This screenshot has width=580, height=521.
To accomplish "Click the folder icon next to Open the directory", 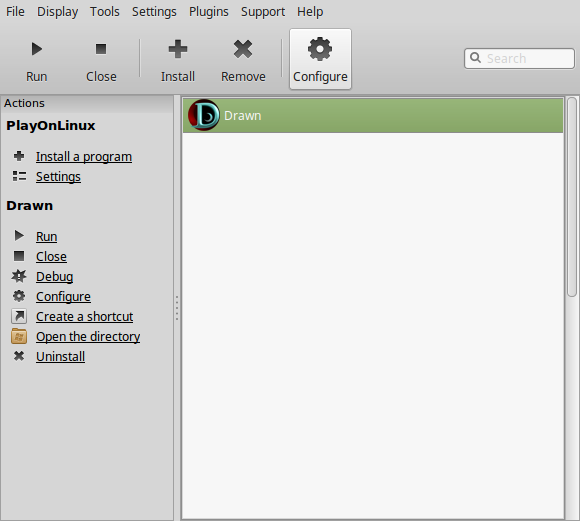I will click(19, 336).
